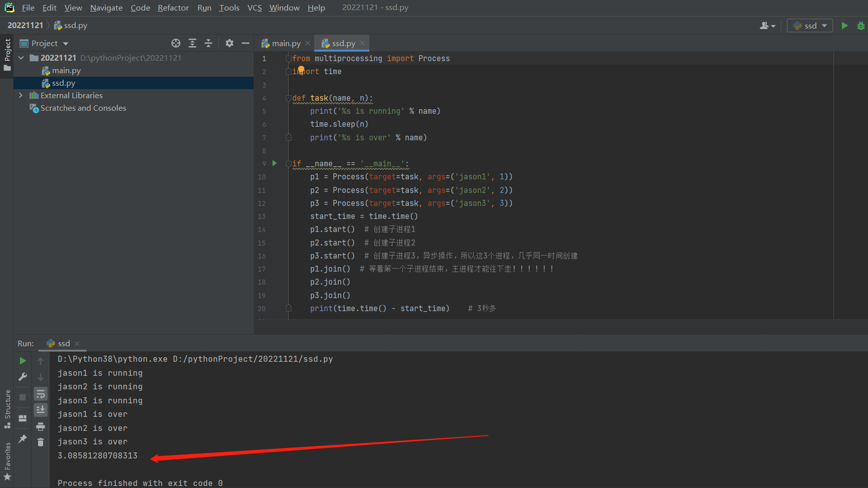The image size is (868, 488).
Task: Click the Debug bug icon in top toolbar
Action: 861,26
